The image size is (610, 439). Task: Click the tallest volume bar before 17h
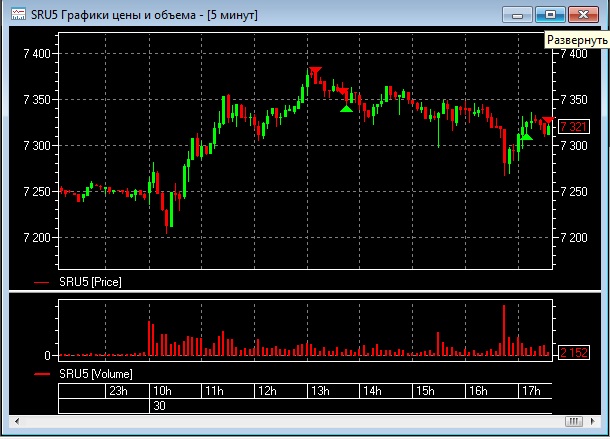[x=504, y=330]
